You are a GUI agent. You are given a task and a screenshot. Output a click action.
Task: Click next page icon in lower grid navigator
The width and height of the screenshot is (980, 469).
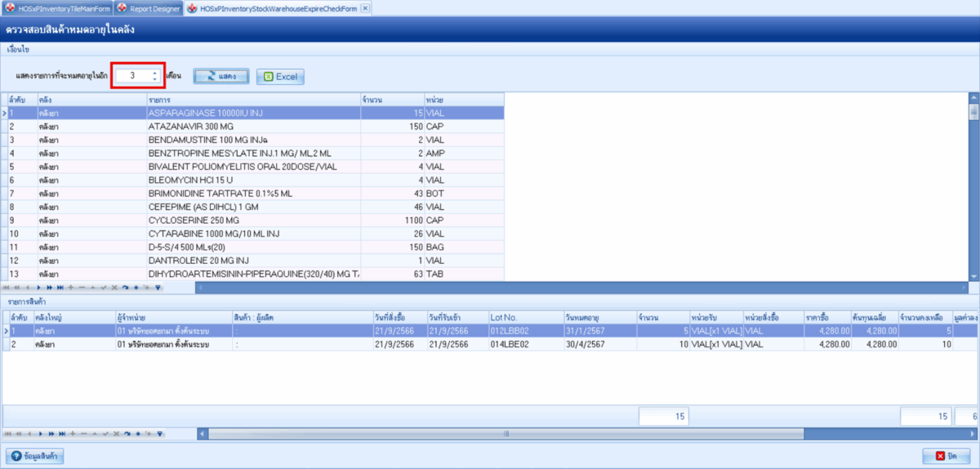click(x=50, y=434)
